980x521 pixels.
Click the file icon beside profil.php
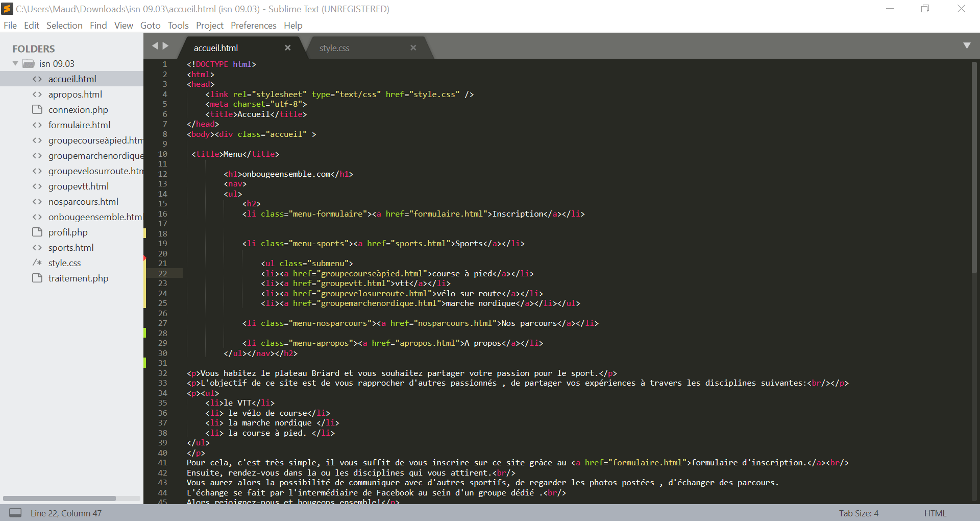click(x=37, y=232)
